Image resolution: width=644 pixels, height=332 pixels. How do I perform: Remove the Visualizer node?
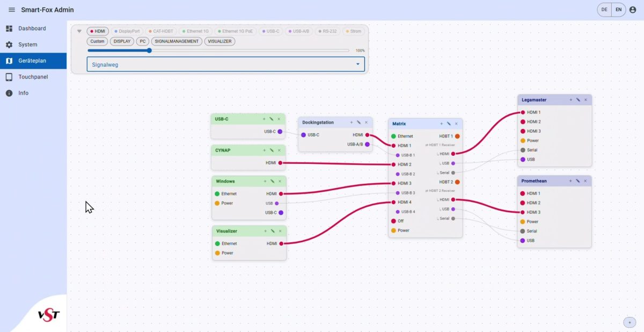click(x=280, y=231)
